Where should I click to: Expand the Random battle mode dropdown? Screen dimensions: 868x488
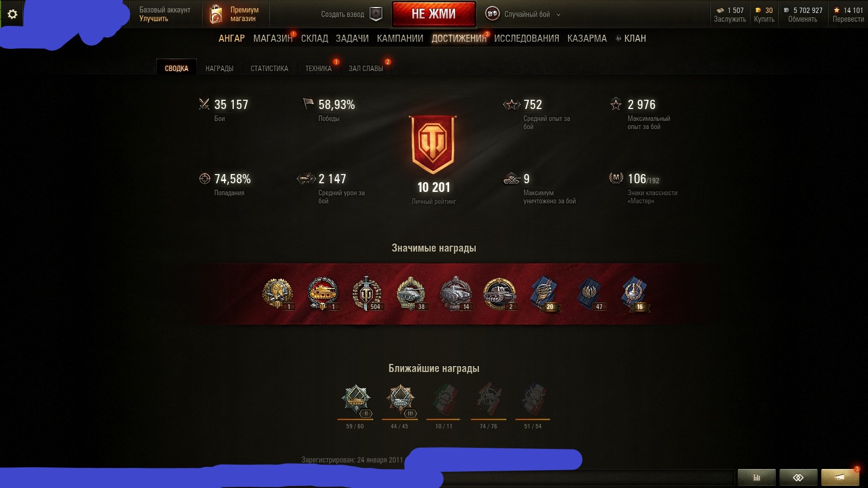click(x=558, y=15)
